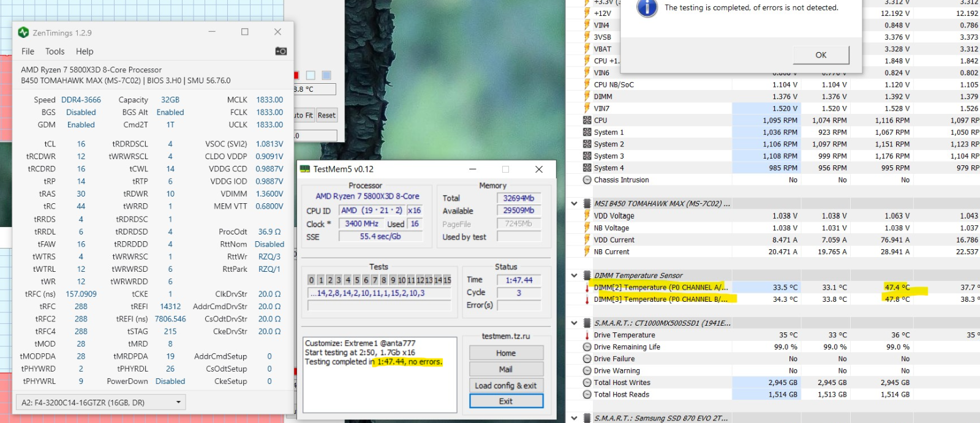Click the MSI B450 TOMAHAWK MAX group chip icon

[x=587, y=204]
